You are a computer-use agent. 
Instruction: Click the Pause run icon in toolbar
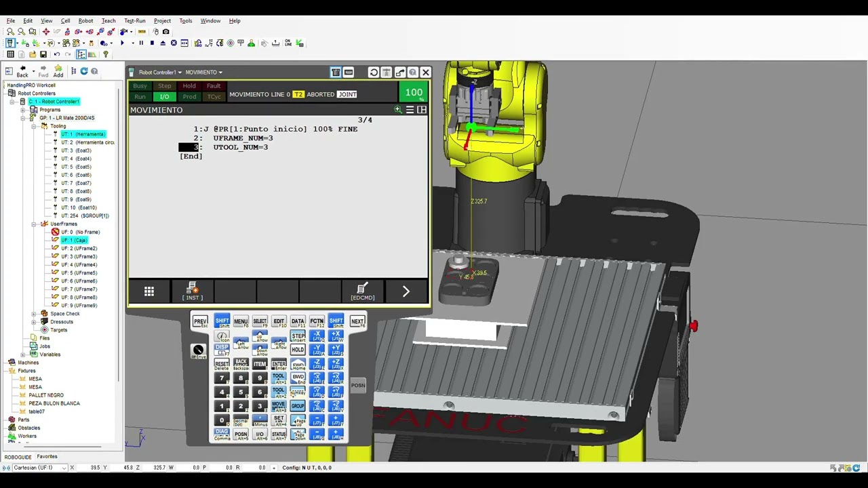click(141, 43)
